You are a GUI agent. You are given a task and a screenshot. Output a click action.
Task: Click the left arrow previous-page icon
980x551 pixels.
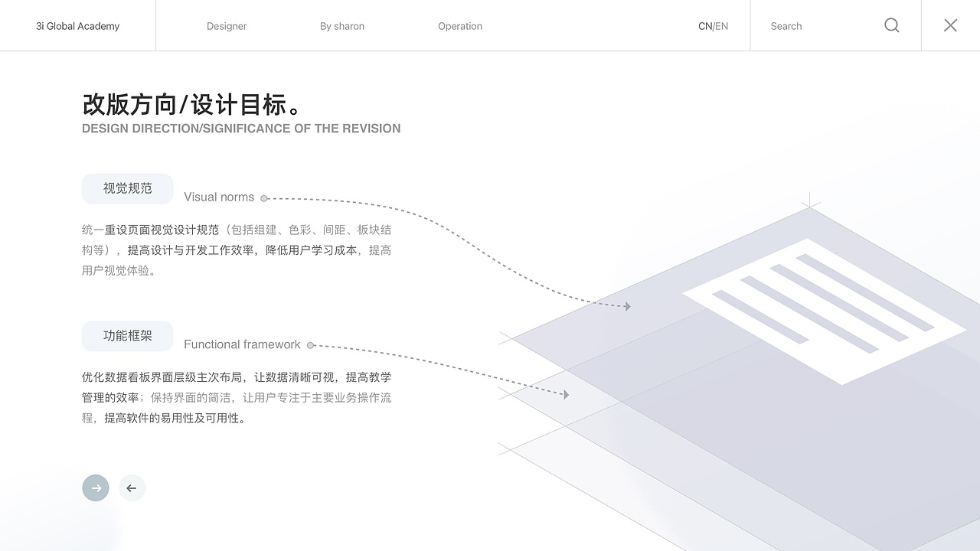coord(132,487)
